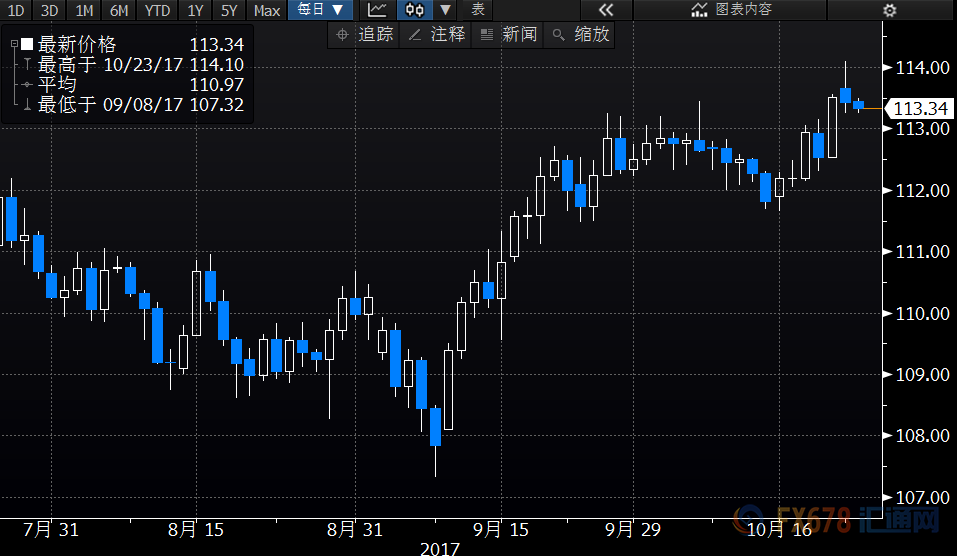This screenshot has width=957, height=556.
Task: Collapse panel with double chevron icon
Action: point(606,10)
